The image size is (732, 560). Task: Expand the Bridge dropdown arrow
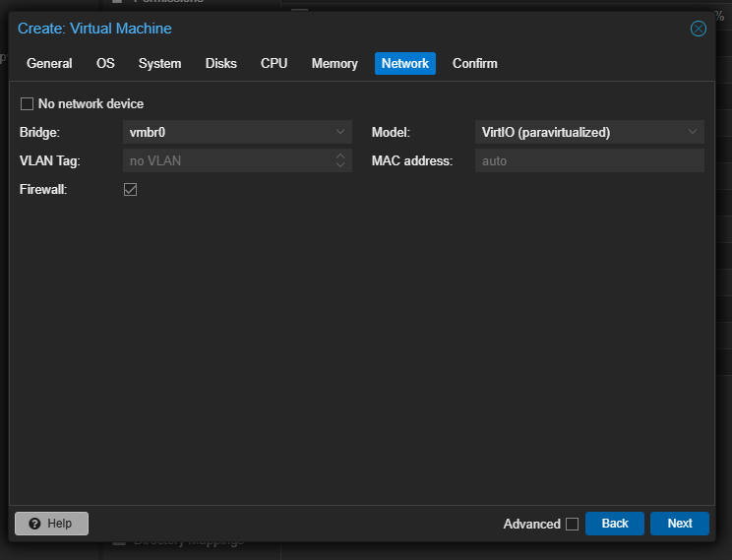point(340,132)
